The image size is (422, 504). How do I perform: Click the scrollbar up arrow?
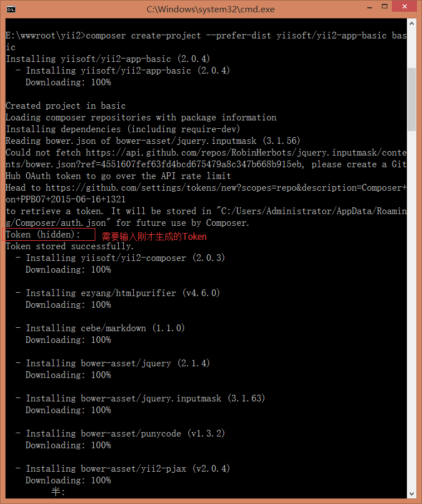point(412,23)
